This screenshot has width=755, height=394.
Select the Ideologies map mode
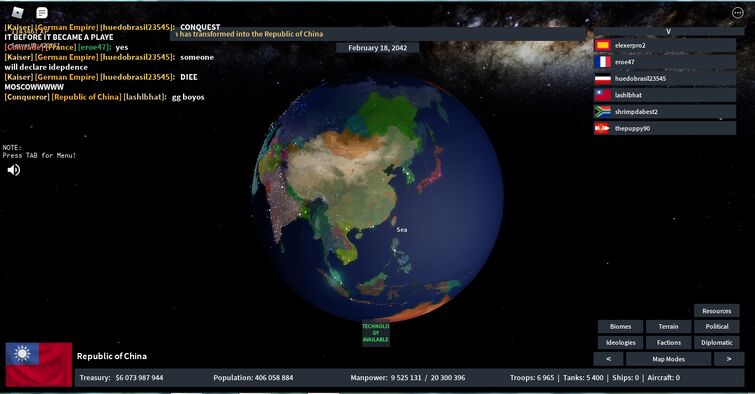(x=620, y=342)
